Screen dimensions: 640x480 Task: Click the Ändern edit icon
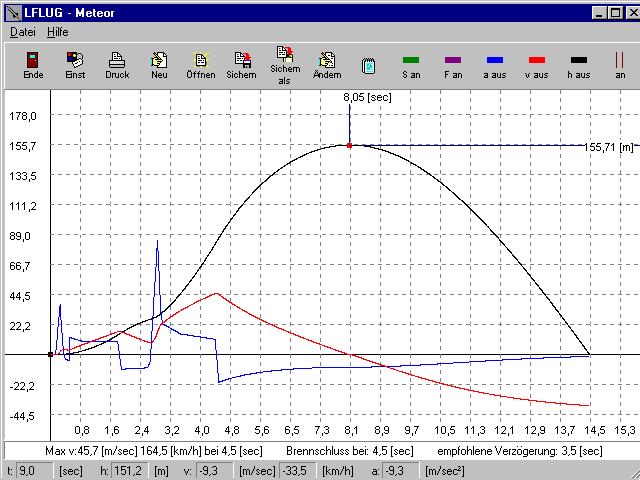pyautogui.click(x=327, y=65)
